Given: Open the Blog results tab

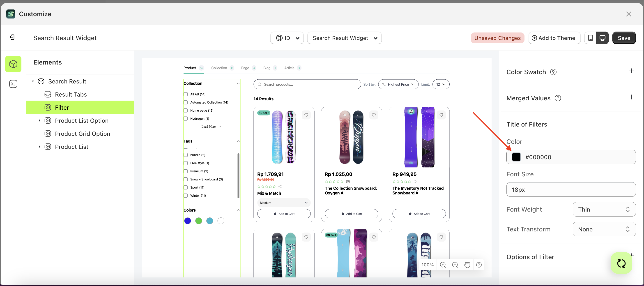Looking at the screenshot, I should click(267, 68).
